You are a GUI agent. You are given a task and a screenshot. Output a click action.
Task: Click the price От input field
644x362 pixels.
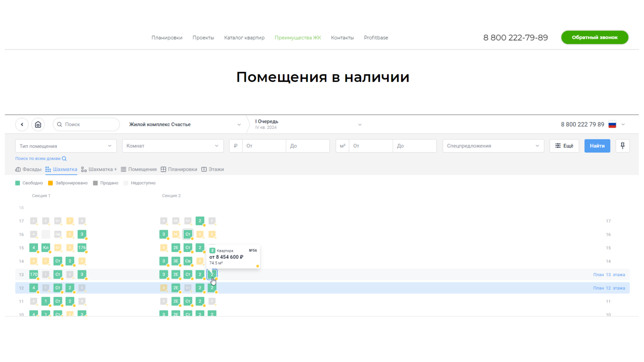264,146
